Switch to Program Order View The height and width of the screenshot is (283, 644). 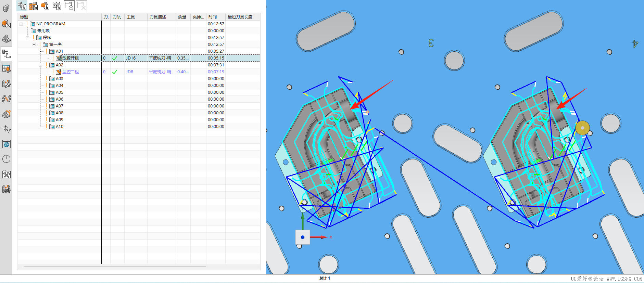[22, 6]
